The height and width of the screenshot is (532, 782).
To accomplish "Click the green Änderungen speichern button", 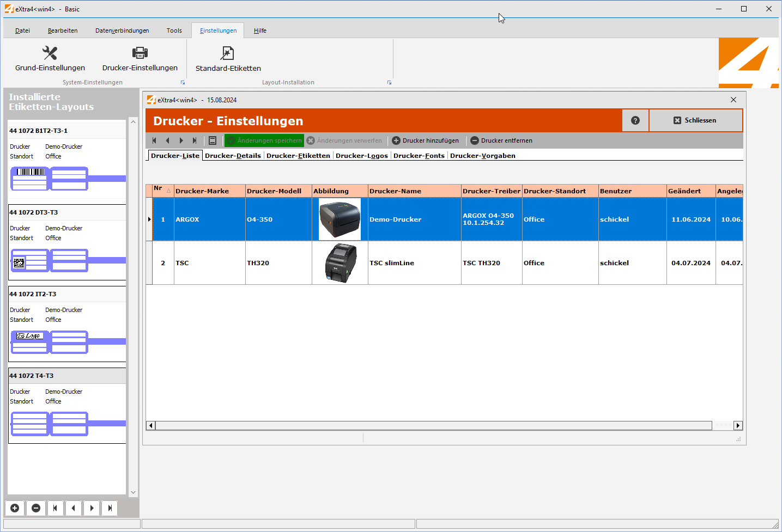I will pos(264,140).
